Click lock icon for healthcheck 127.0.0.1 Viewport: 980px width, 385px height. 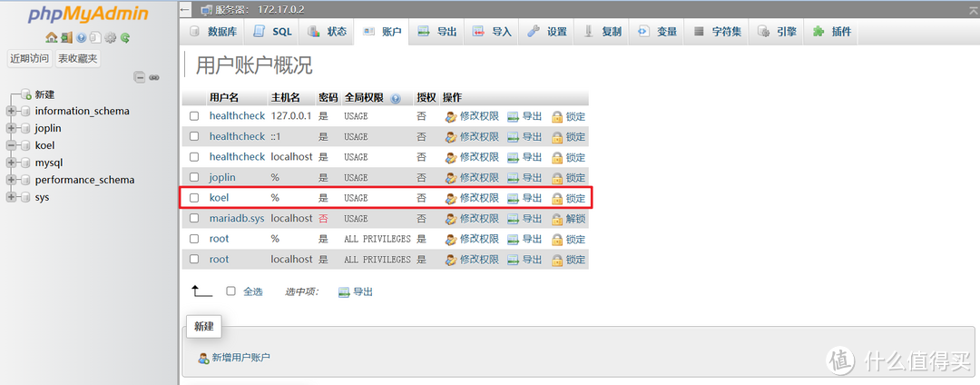557,117
